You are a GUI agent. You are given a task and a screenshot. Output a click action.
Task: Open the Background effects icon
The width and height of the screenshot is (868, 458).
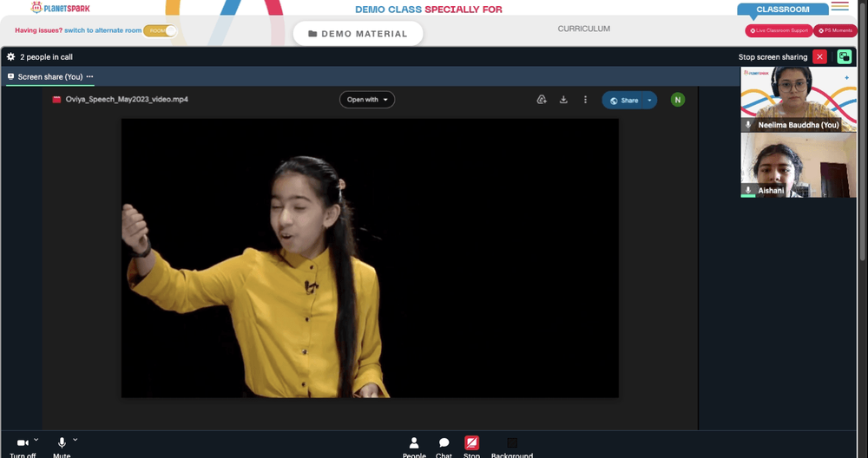point(512,443)
